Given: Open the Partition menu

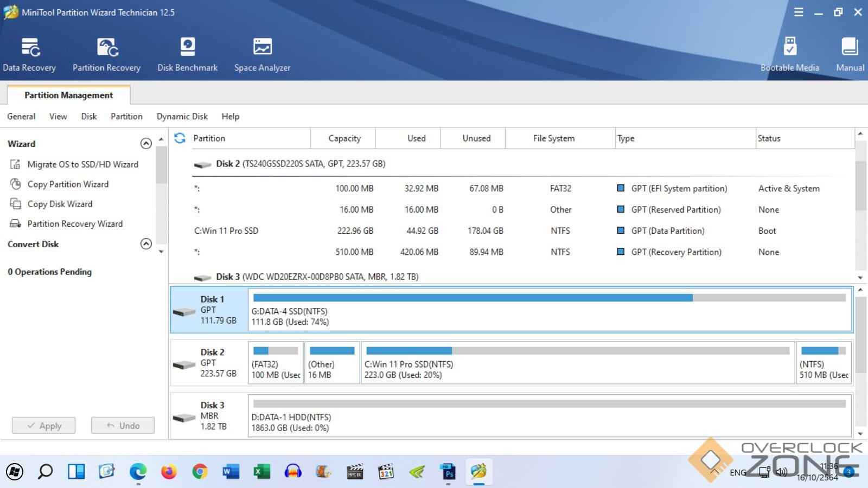Looking at the screenshot, I should click(126, 117).
